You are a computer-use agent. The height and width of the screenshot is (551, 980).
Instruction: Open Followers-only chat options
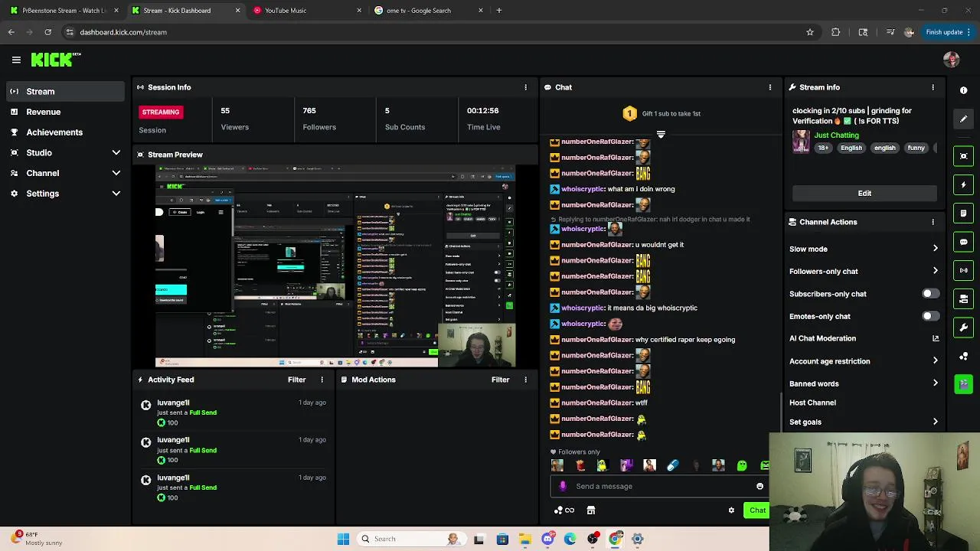click(864, 271)
